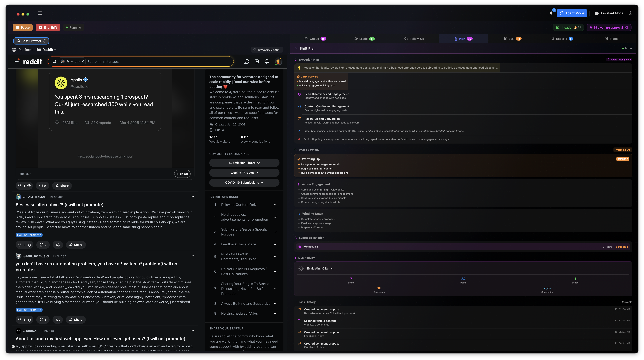
Task: Open post titled About to lunch my first web app
Action: click(100, 339)
